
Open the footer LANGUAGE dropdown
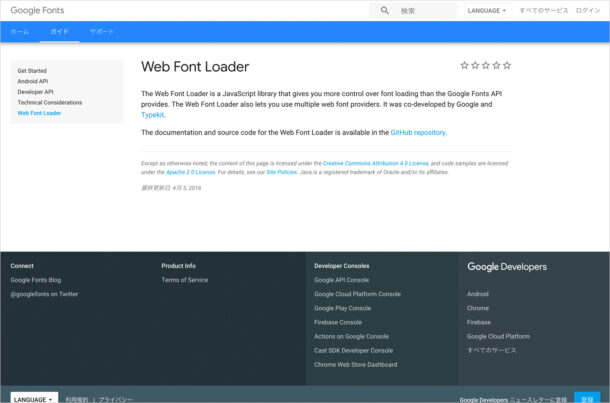tap(34, 399)
